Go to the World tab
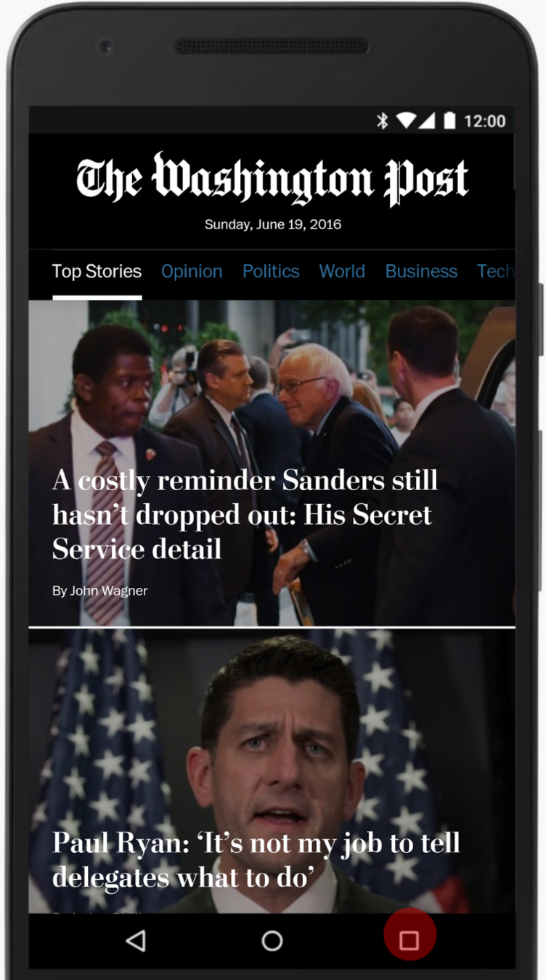 pyautogui.click(x=342, y=271)
